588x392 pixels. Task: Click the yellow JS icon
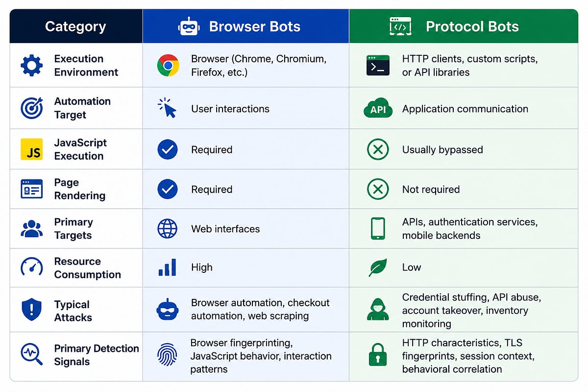[31, 149]
